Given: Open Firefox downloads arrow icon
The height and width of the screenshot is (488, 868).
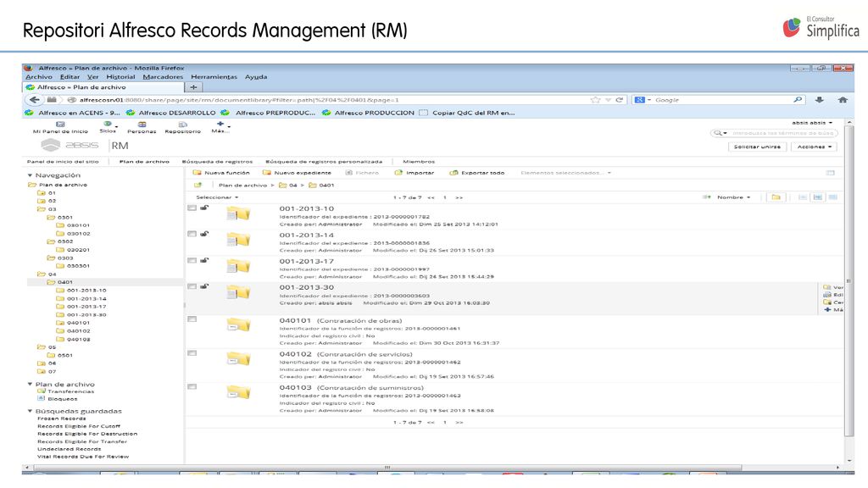Looking at the screenshot, I should click(820, 100).
